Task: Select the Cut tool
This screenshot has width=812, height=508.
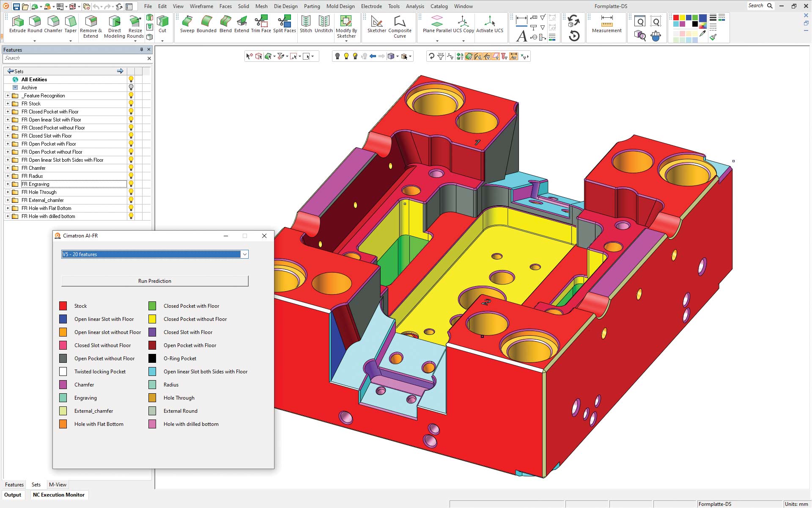Action: tap(162, 24)
